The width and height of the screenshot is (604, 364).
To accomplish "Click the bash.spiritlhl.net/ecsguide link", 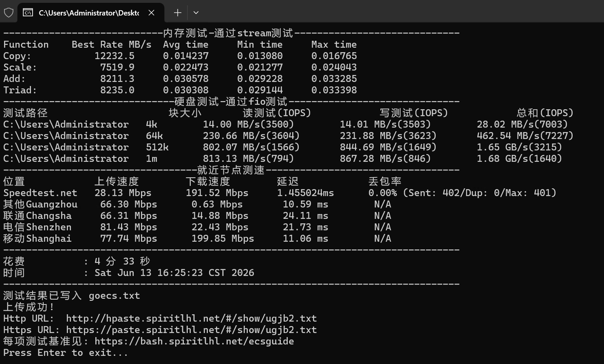I will click(194, 341).
